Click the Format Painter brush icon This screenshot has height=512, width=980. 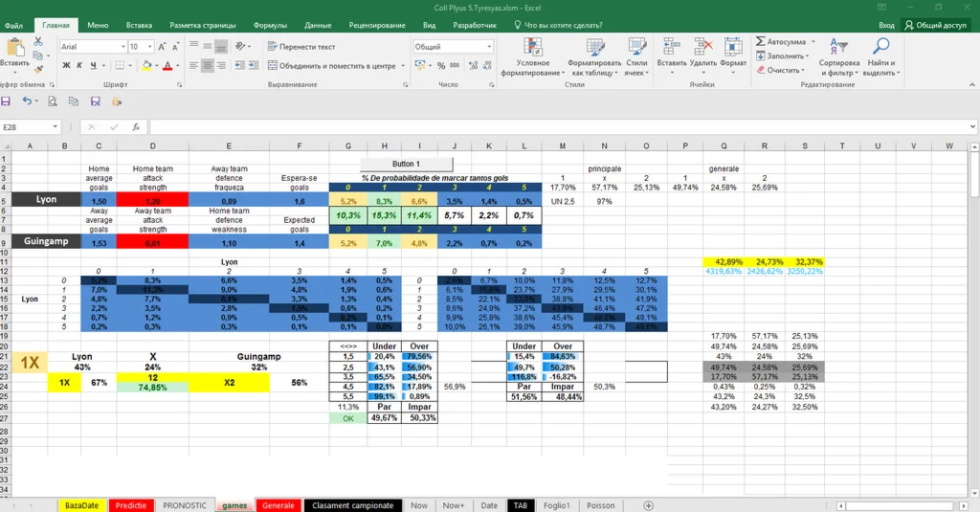pyautogui.click(x=38, y=70)
